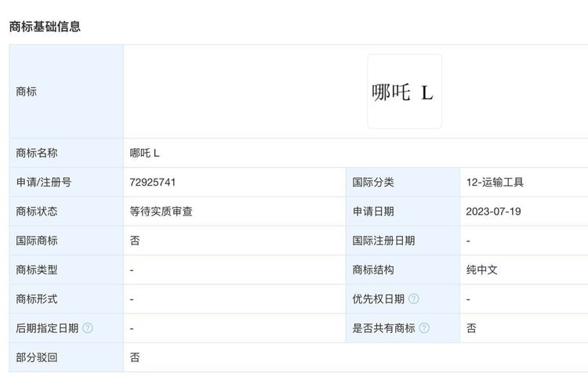Click the 后期指定日期 label text
Image resolution: width=588 pixels, height=391 pixels.
(x=47, y=328)
